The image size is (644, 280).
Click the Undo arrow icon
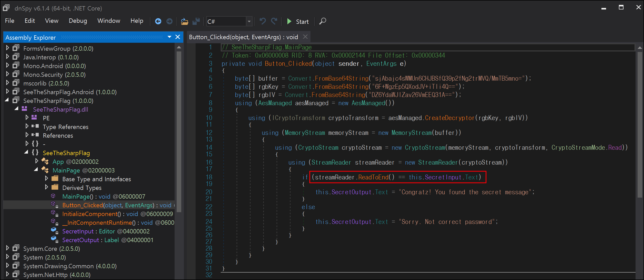tap(263, 21)
